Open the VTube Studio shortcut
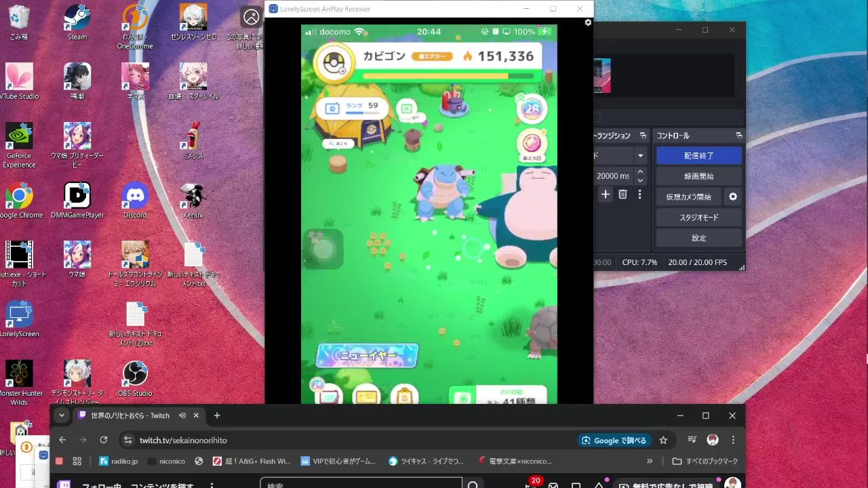The width and height of the screenshot is (868, 488). coord(19,81)
